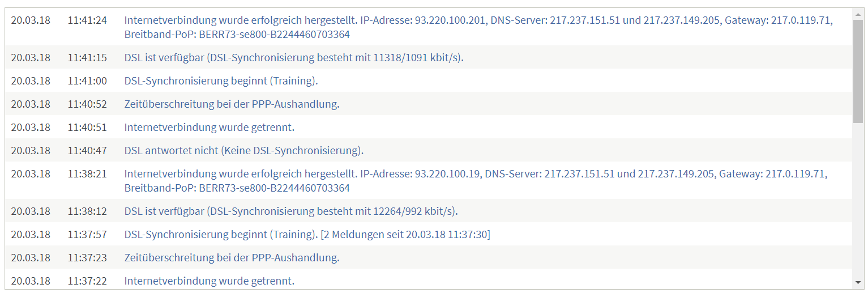Open the DSL antwortet nicht message
This screenshot has width=868, height=301.
click(x=243, y=150)
